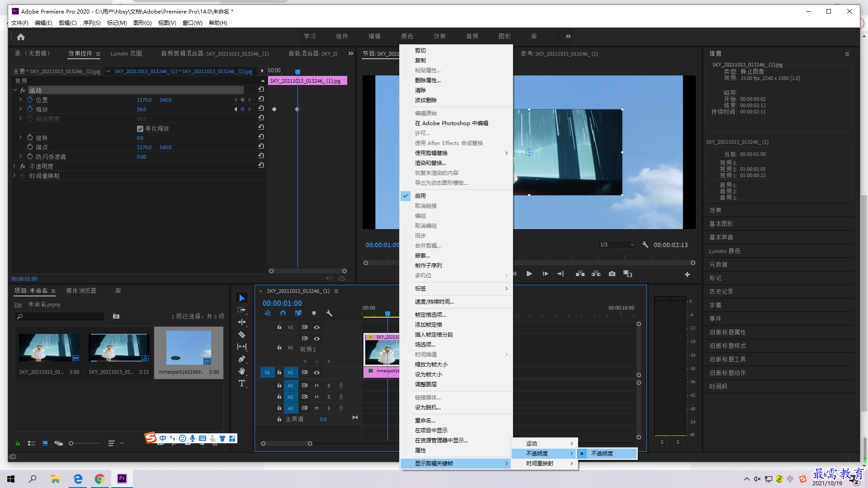Viewport: 868px width, 488px height.
Task: Reset the Position parameter
Action: (x=261, y=99)
